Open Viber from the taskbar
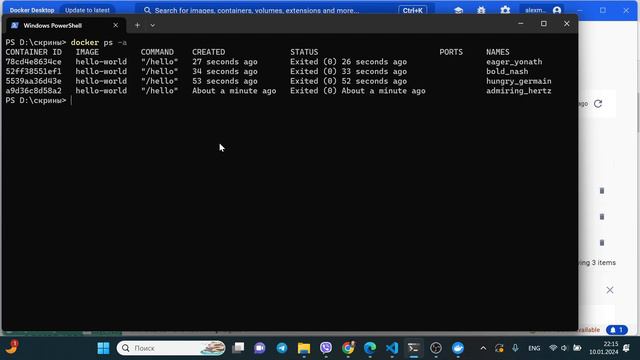The height and width of the screenshot is (360, 640). click(x=326, y=348)
